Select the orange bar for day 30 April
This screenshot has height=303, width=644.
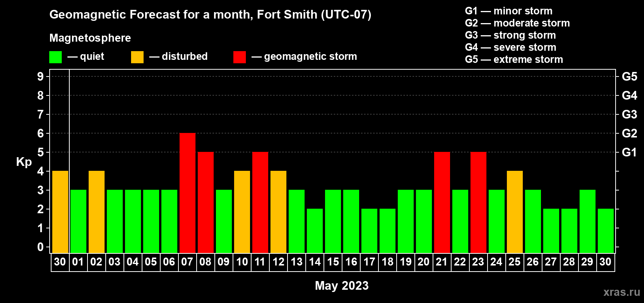(x=60, y=212)
